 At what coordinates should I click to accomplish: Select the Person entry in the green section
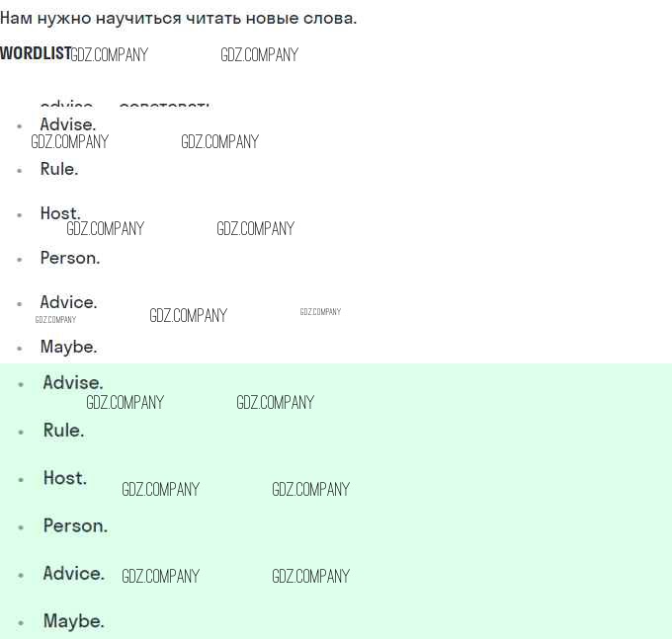coord(75,526)
